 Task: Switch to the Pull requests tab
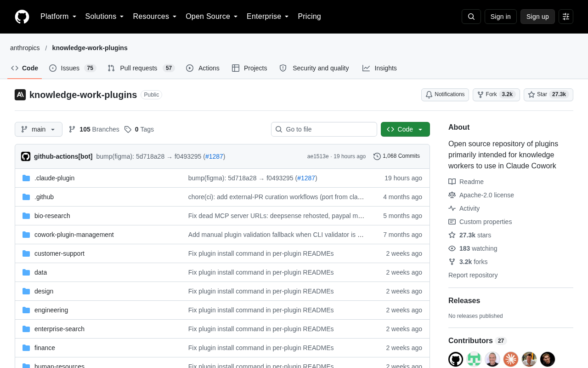(141, 68)
